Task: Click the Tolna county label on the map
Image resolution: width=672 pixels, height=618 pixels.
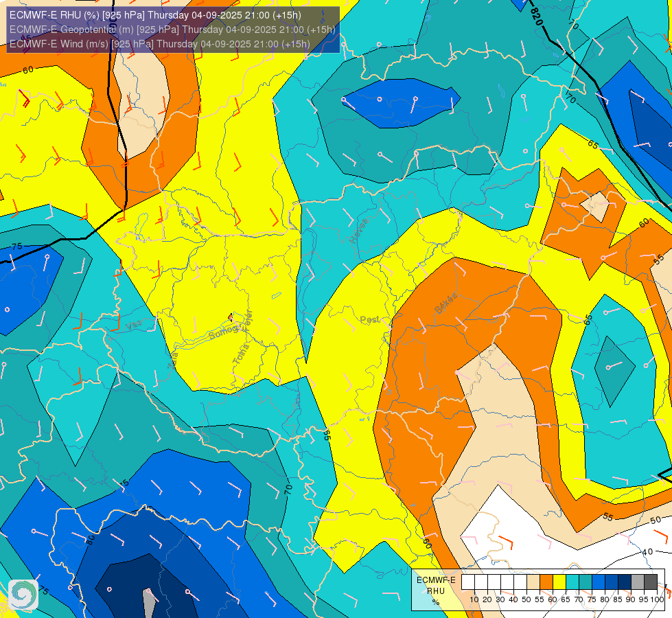Action: [x=241, y=354]
